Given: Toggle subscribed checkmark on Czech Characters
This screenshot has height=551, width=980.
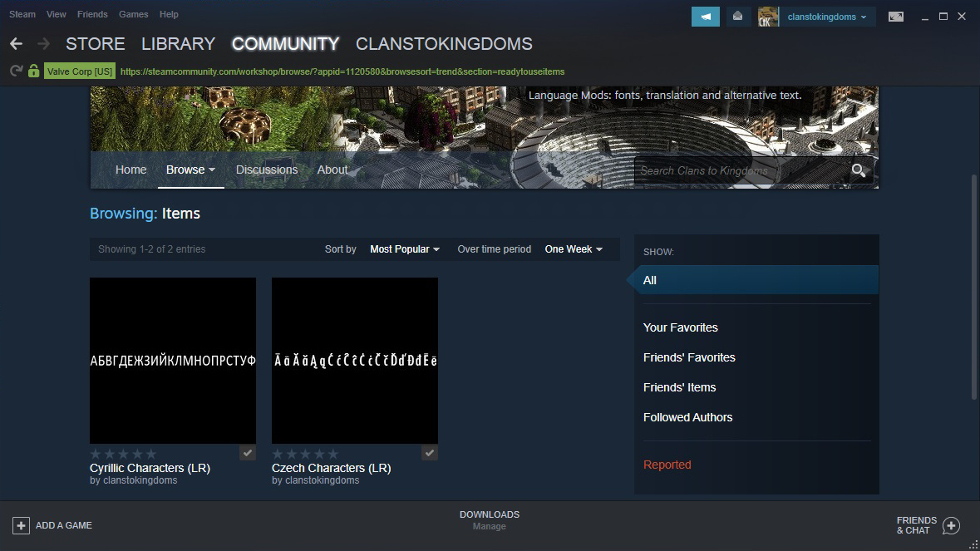Looking at the screenshot, I should tap(430, 453).
